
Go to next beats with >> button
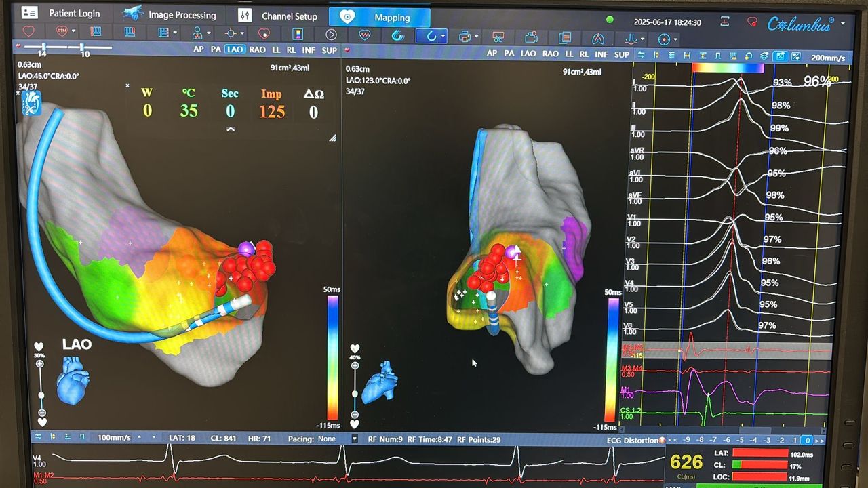coord(820,441)
